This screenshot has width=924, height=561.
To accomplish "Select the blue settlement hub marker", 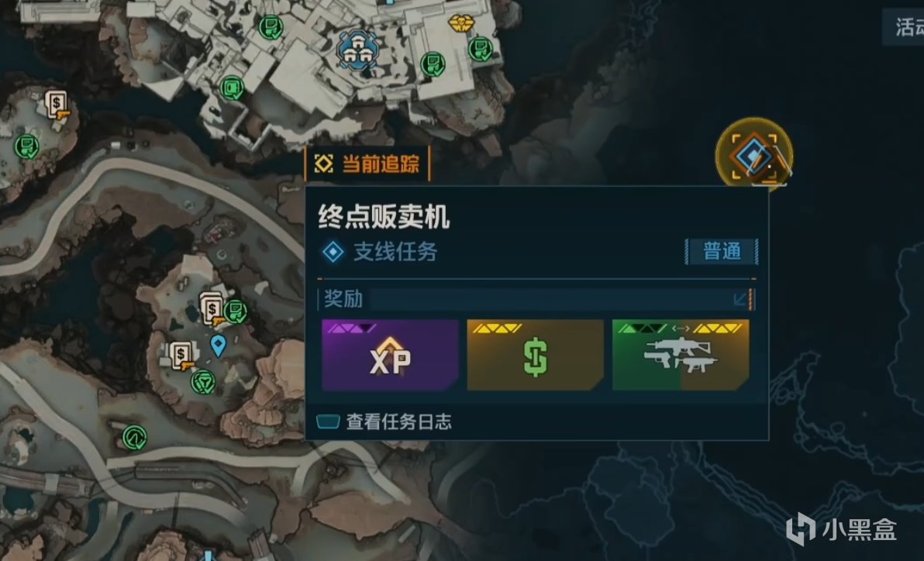I will coord(357,50).
